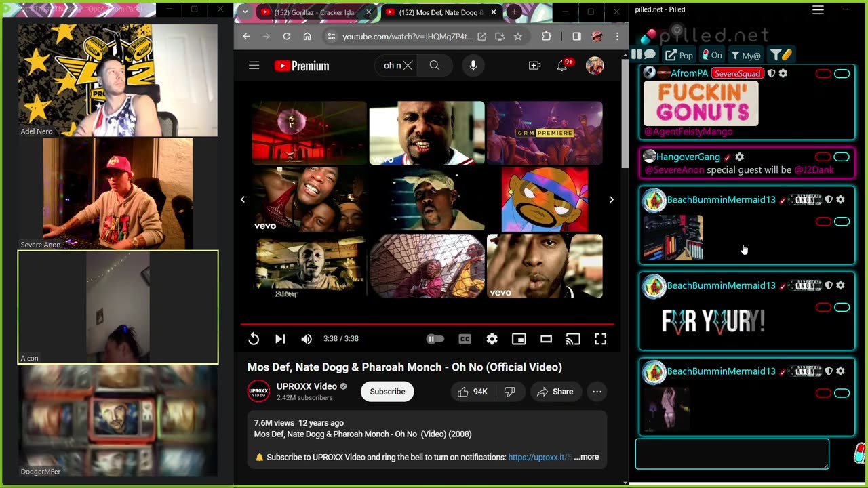Enable miniplayer mode
The image size is (868, 488).
(x=519, y=339)
